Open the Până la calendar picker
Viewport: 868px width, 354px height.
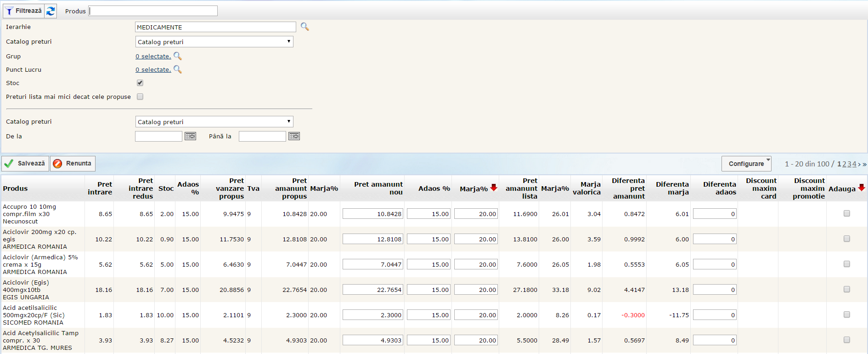[294, 136]
